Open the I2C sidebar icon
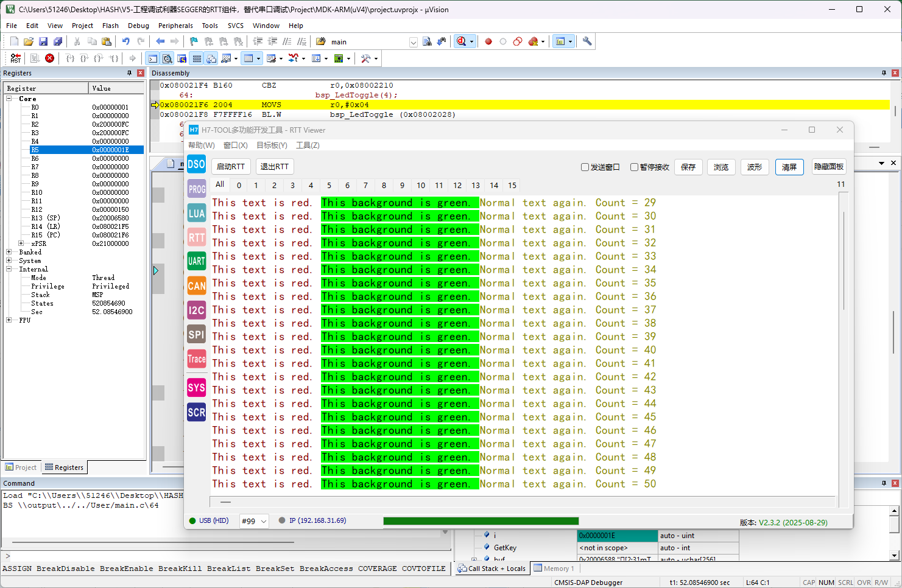Screen dimensions: 902x588 196,310
